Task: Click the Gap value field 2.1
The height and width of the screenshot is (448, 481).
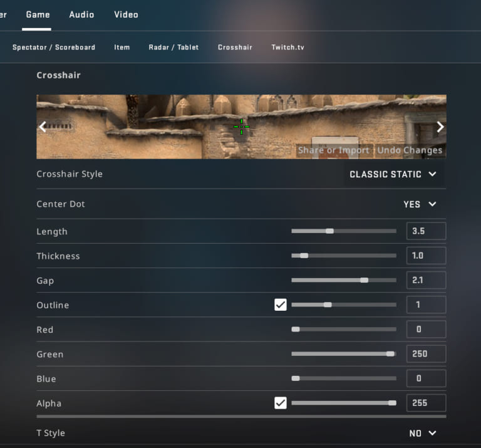Action: click(426, 280)
